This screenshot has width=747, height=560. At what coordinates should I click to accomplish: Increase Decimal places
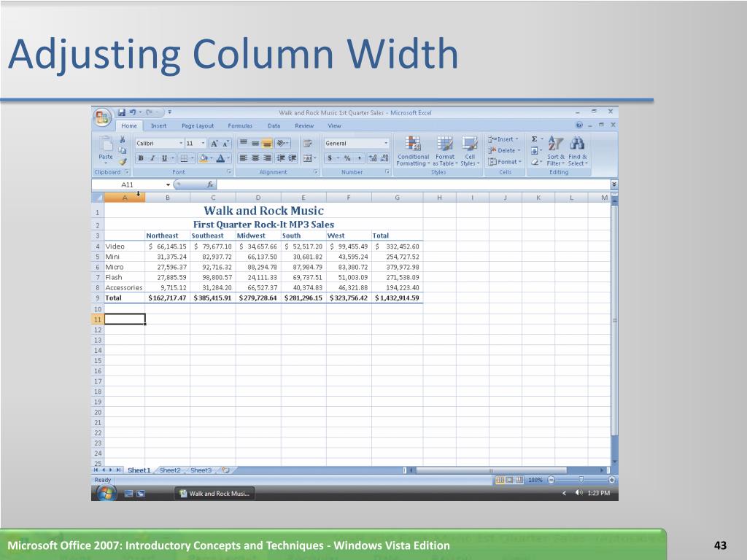(x=373, y=158)
